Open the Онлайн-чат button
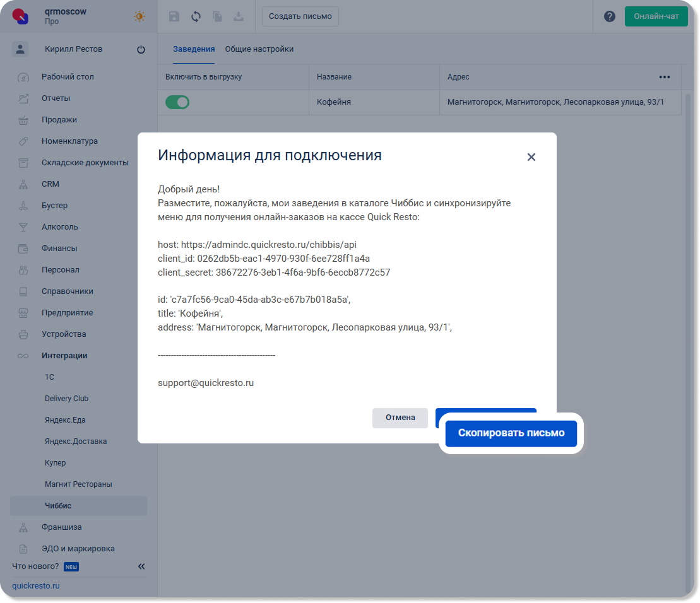The width and height of the screenshot is (700, 603). click(x=656, y=16)
